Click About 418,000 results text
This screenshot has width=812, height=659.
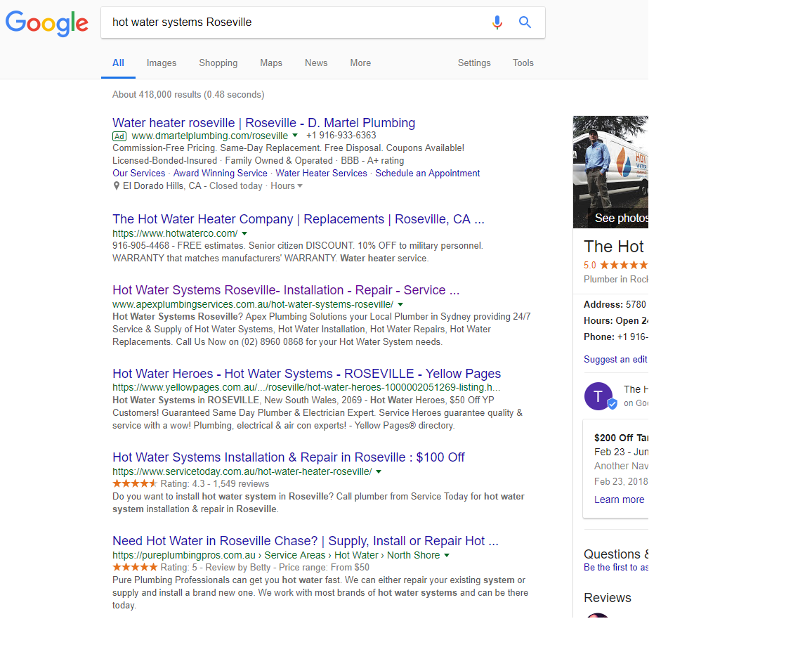click(x=188, y=94)
